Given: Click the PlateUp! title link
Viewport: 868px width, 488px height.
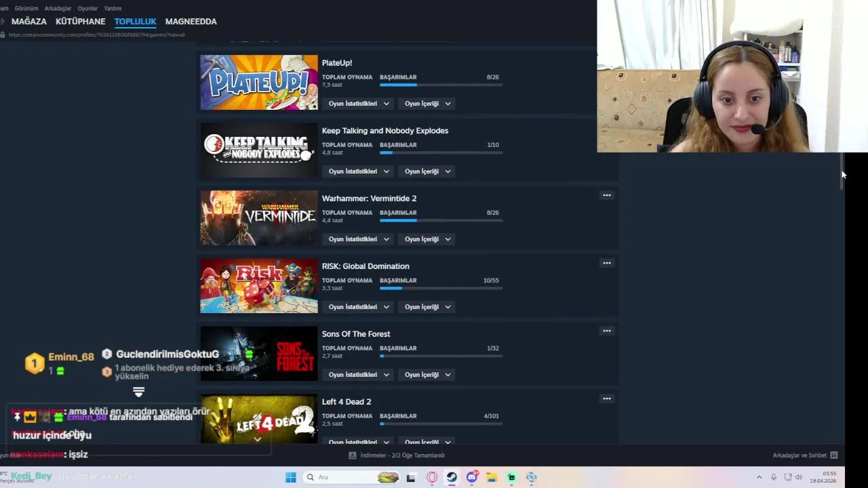Looking at the screenshot, I should click(337, 63).
